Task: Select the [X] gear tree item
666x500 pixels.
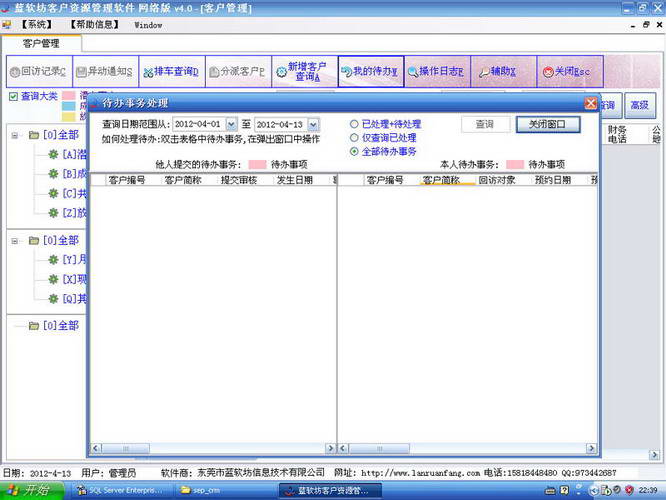Action: coord(67,279)
